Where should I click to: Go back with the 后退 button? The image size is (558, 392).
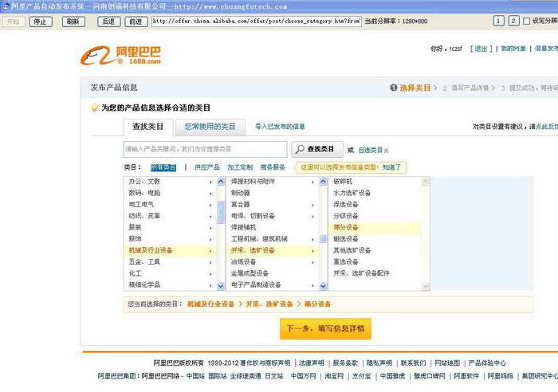click(109, 22)
